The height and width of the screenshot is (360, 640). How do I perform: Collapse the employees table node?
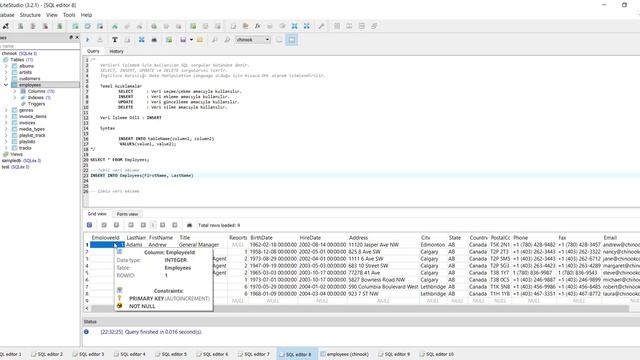point(6,85)
